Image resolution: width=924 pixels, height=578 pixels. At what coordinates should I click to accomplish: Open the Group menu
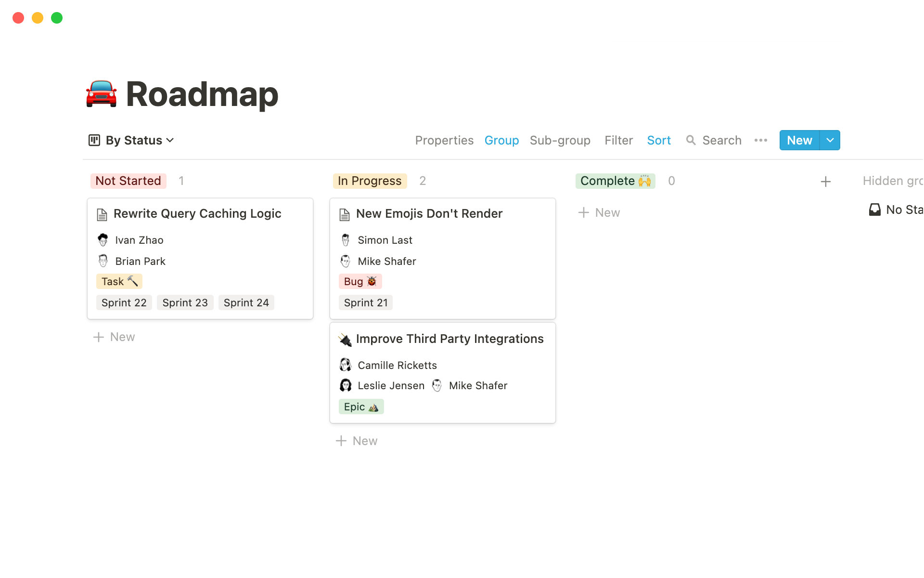[x=501, y=140]
